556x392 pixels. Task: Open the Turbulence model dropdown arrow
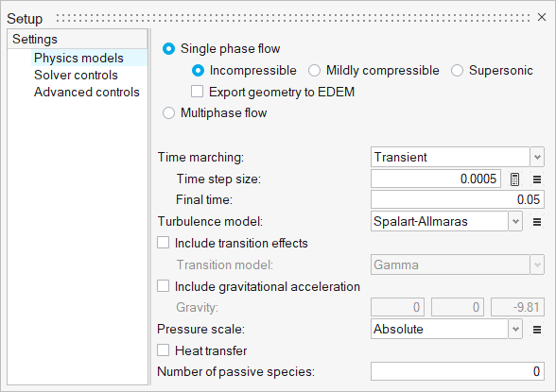pyautogui.click(x=515, y=221)
